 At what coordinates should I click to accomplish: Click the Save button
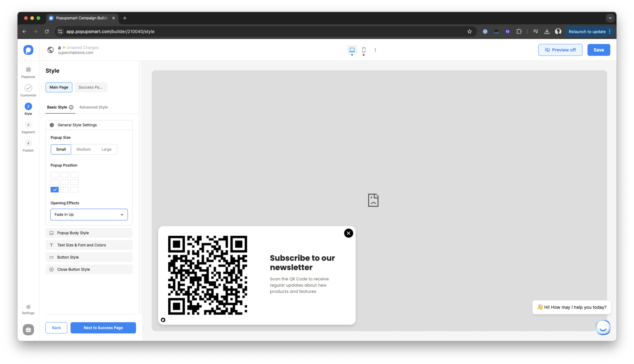pyautogui.click(x=598, y=50)
